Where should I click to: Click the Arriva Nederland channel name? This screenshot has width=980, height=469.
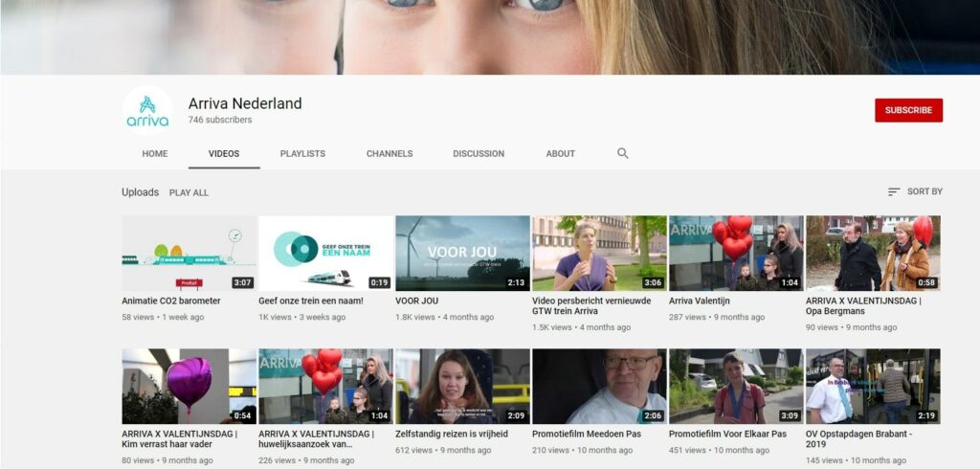(x=245, y=103)
